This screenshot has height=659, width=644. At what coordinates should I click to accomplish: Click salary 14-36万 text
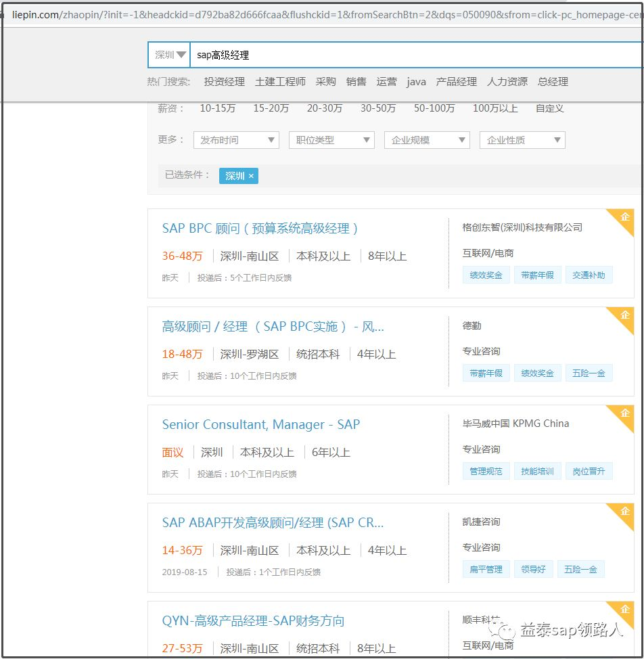[183, 550]
